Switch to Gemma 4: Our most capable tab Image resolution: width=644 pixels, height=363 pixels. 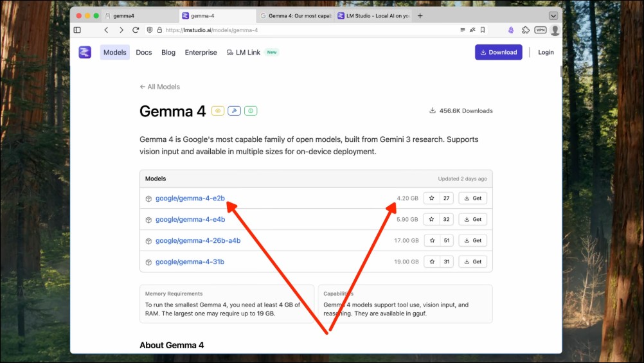[x=296, y=15]
